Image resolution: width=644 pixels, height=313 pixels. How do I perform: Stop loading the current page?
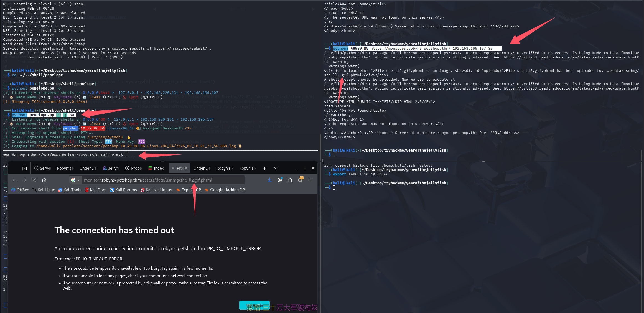(x=34, y=180)
